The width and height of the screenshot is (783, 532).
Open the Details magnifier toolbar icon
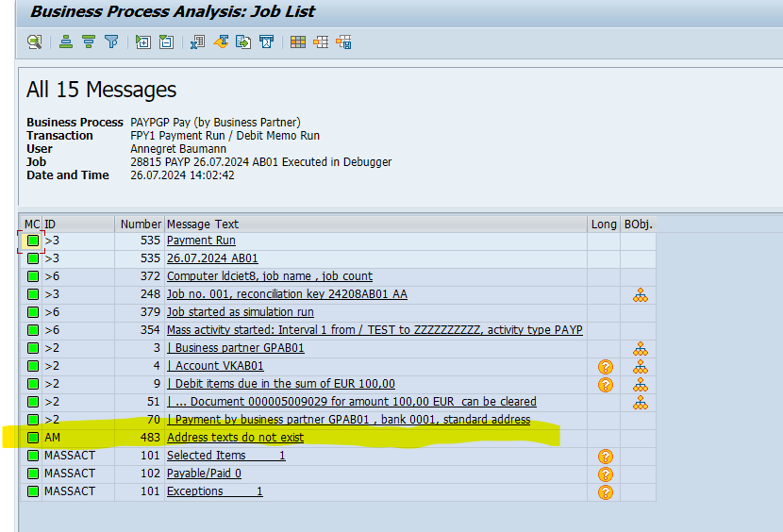35,42
